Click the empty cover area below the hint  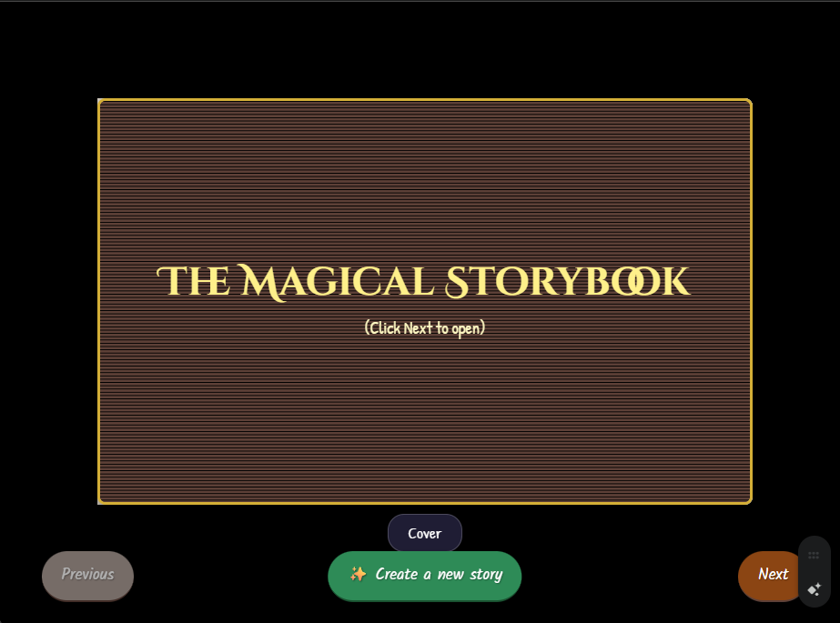[424, 418]
